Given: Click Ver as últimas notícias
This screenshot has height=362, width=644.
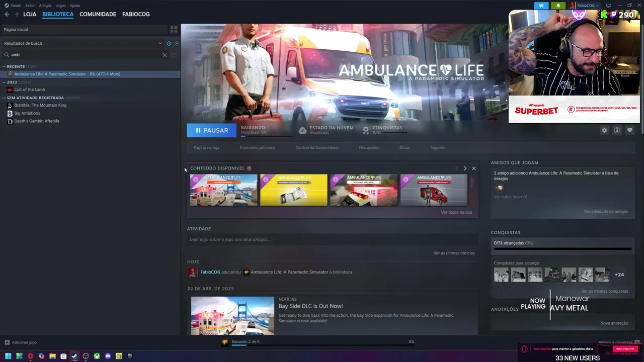Looking at the screenshot, I should [x=454, y=253].
